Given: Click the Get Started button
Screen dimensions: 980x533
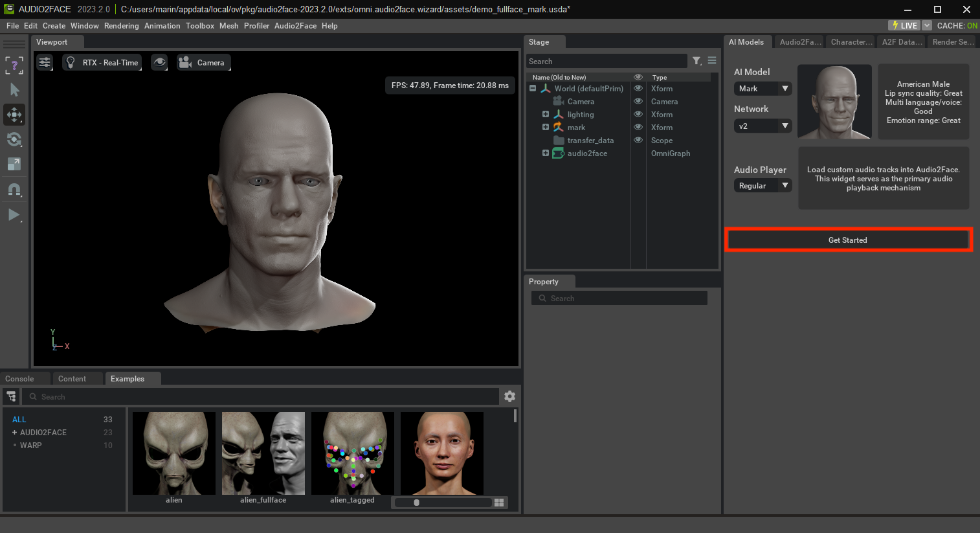Looking at the screenshot, I should click(x=847, y=240).
